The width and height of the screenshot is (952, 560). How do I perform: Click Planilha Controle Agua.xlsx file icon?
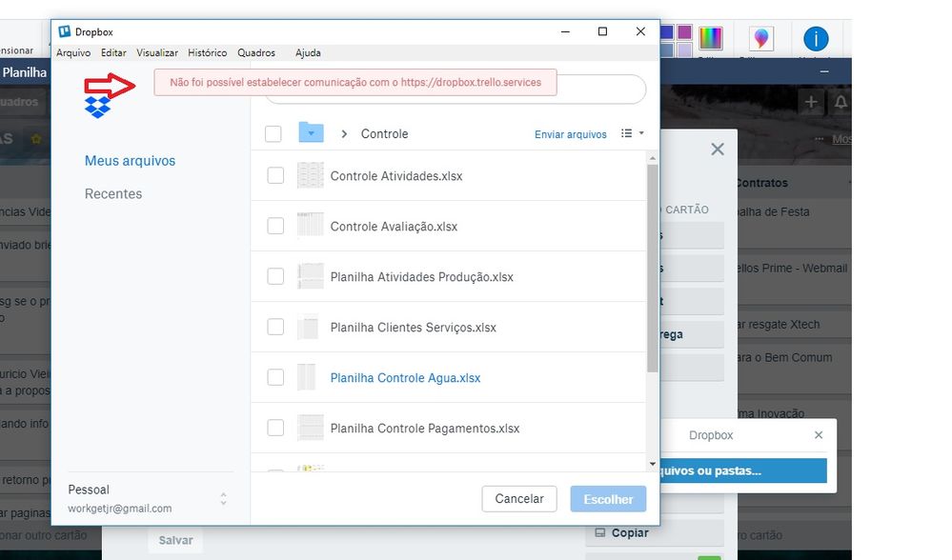click(307, 377)
